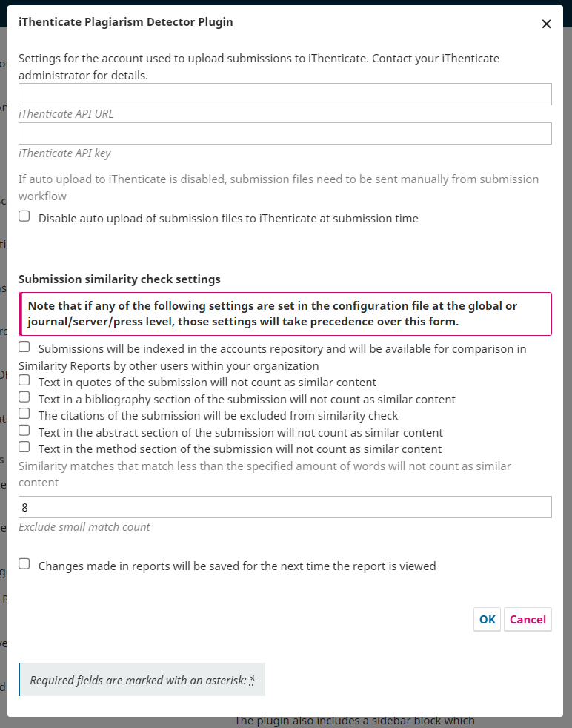Enable saving changes made in reports
This screenshot has width=572, height=728.
coord(24,564)
